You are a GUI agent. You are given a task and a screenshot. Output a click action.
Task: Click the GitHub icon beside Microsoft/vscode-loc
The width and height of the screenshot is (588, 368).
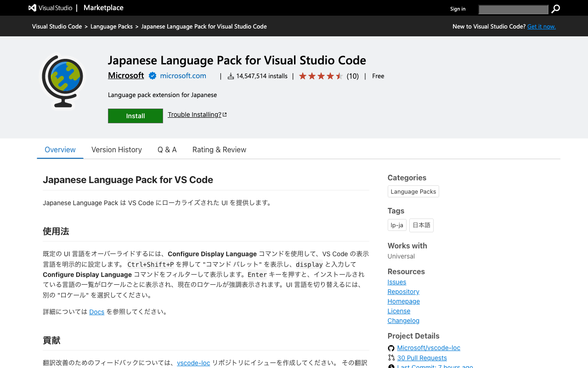[x=391, y=348]
